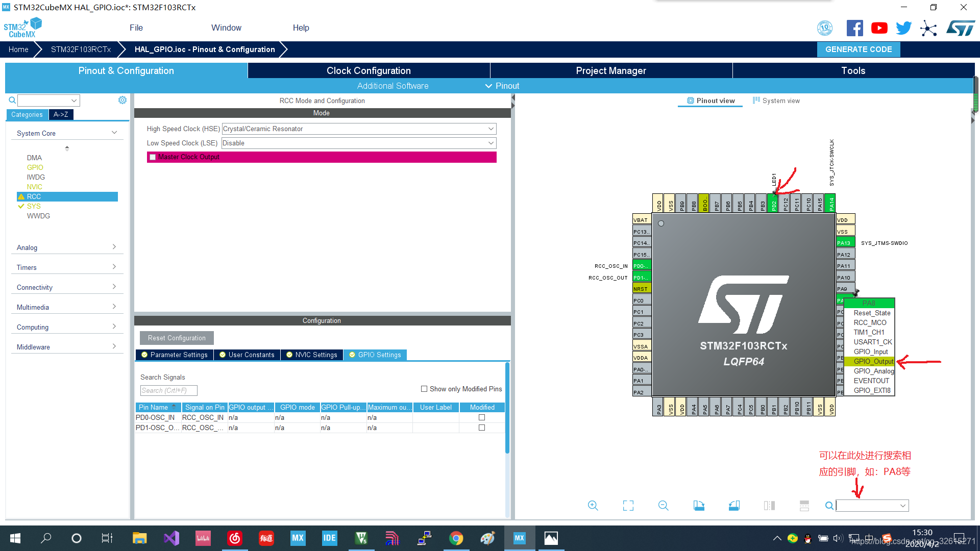Click Search Signals input field
This screenshot has width=980, height=551.
pos(168,390)
